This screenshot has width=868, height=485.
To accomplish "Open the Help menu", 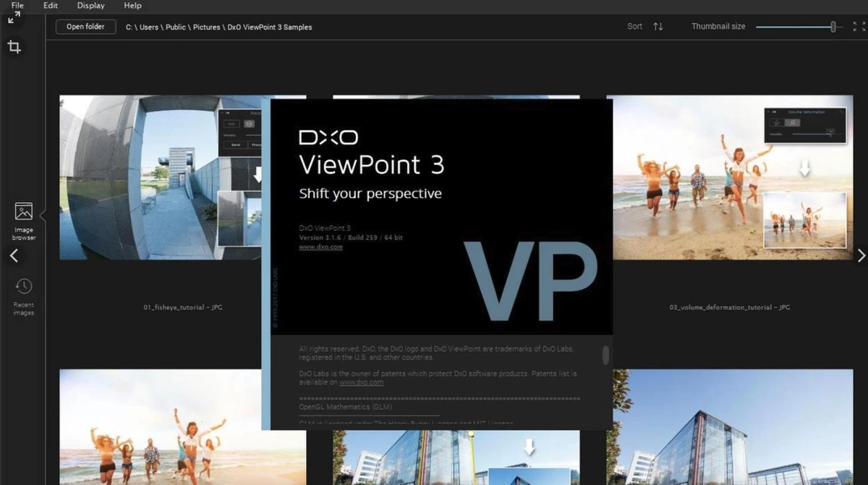I will click(x=132, y=5).
